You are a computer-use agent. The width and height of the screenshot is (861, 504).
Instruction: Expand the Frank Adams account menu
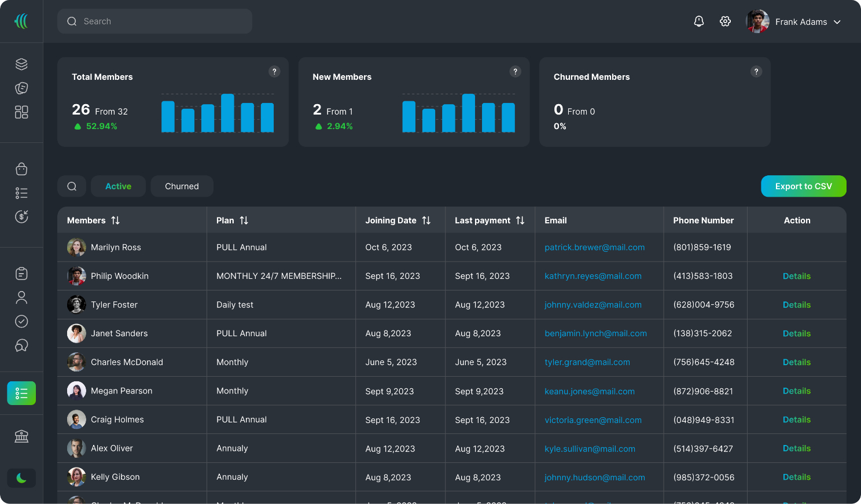click(x=837, y=22)
